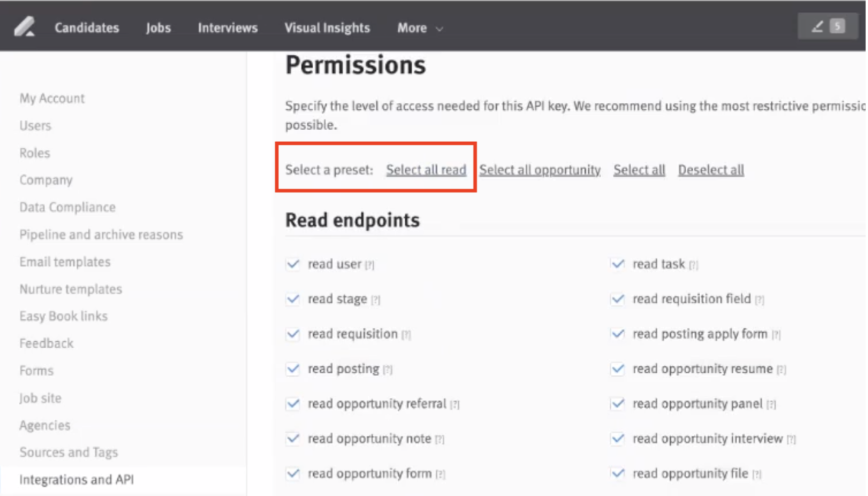
Task: Click the Select all read preset link
Action: (426, 170)
